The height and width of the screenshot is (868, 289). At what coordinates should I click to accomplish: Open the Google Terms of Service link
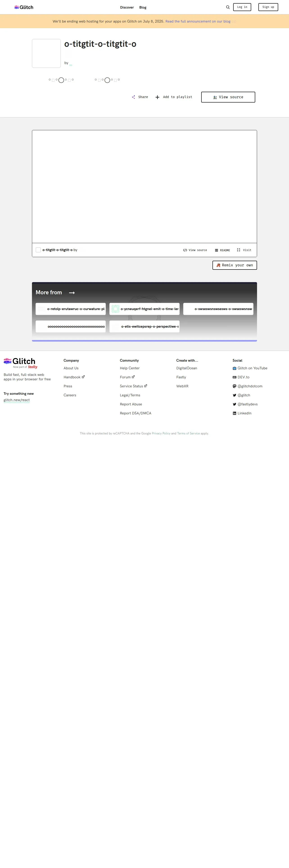pyautogui.click(x=188, y=433)
